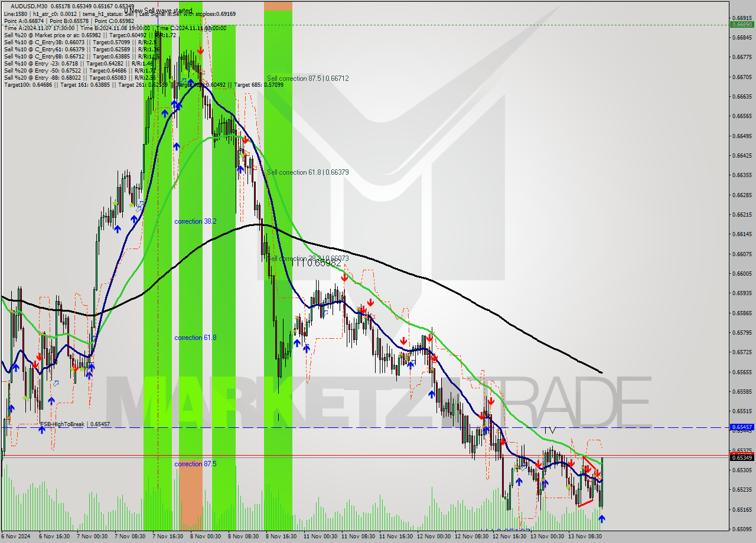Select the 0.65725 price axis label
The width and height of the screenshot is (756, 543).
coord(742,352)
